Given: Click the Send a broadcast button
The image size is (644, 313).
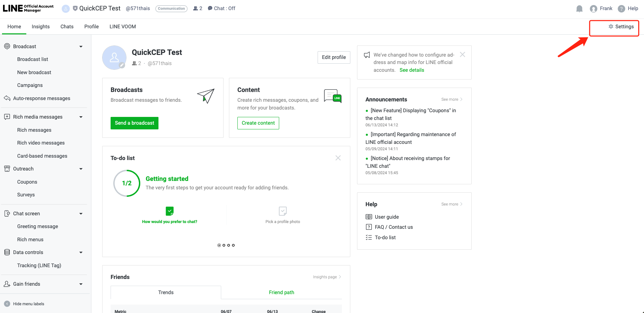Looking at the screenshot, I should (135, 123).
